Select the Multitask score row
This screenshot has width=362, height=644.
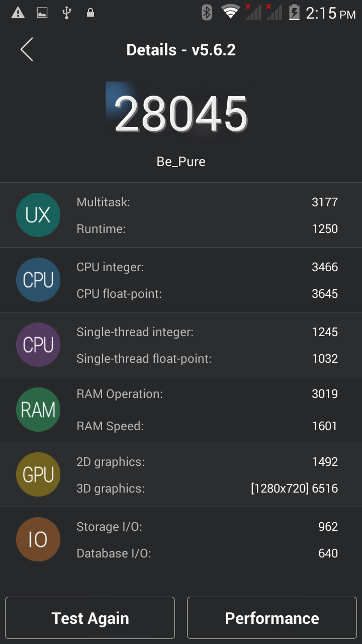[x=207, y=202]
